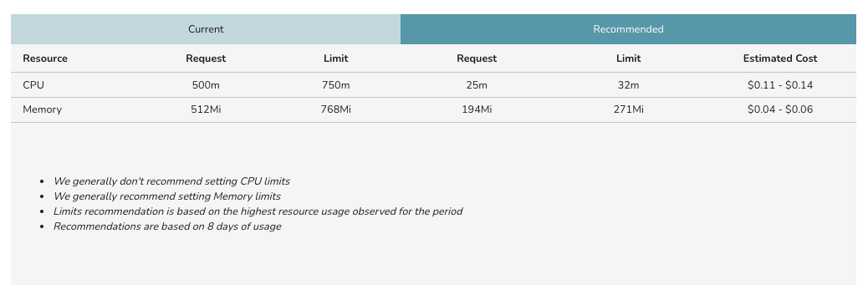Click the 271Mi recommended memory limit
This screenshot has height=305, width=868.
628,109
